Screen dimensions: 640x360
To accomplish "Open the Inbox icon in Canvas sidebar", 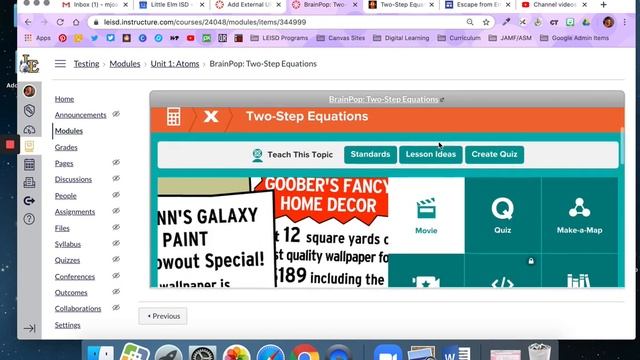I will 29,182.
